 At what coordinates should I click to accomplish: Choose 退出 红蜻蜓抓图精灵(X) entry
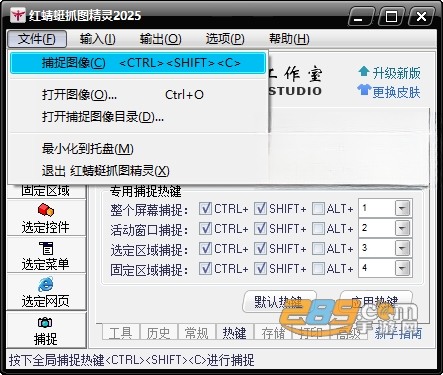click(x=138, y=171)
